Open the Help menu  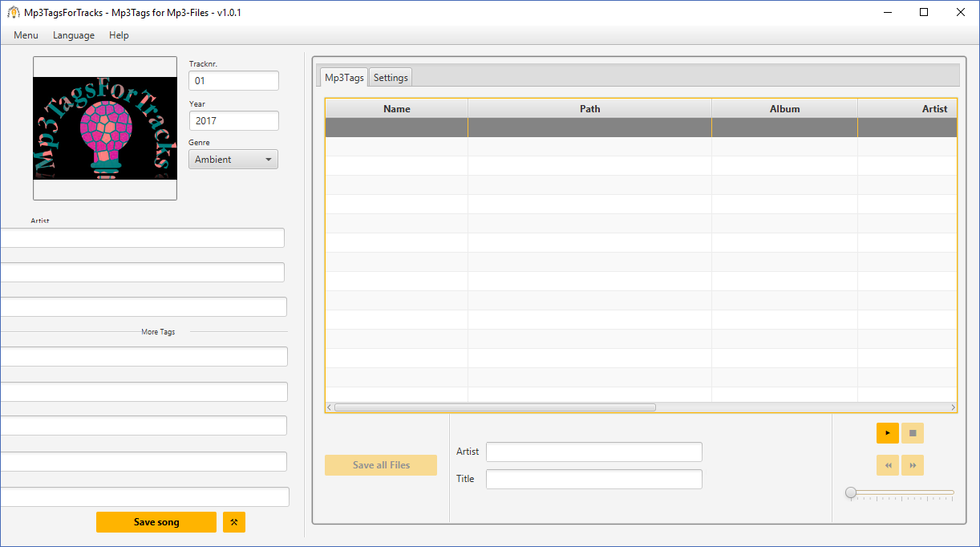pyautogui.click(x=119, y=35)
